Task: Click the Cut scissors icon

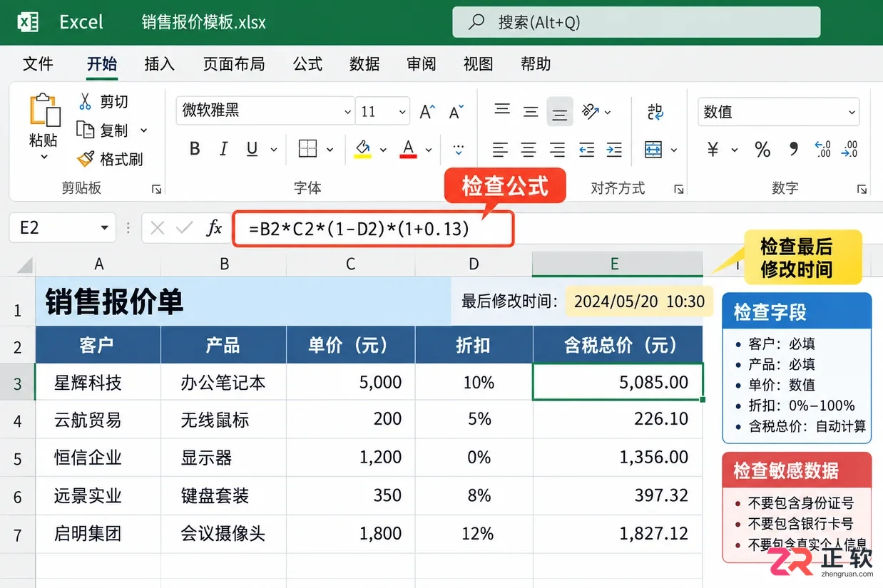Action: pyautogui.click(x=86, y=102)
